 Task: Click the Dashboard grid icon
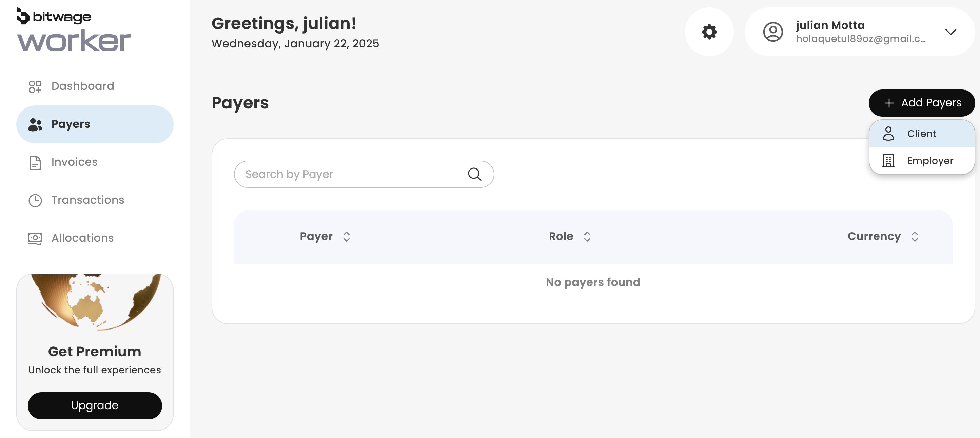(35, 86)
